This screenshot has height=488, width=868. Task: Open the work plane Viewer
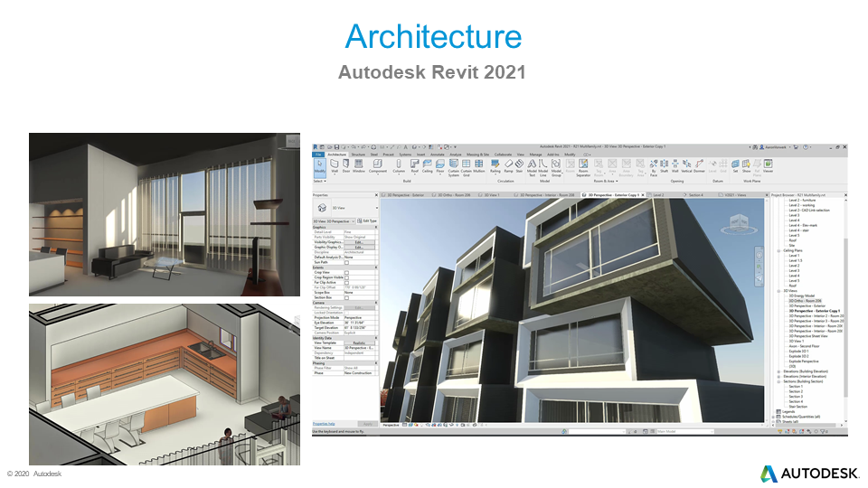tap(768, 166)
